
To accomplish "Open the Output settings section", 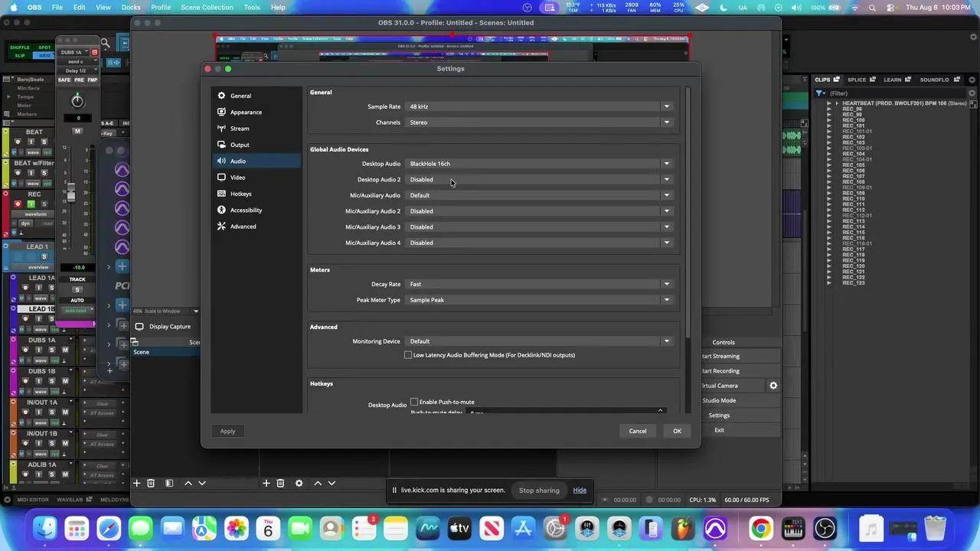I will 256,145.
